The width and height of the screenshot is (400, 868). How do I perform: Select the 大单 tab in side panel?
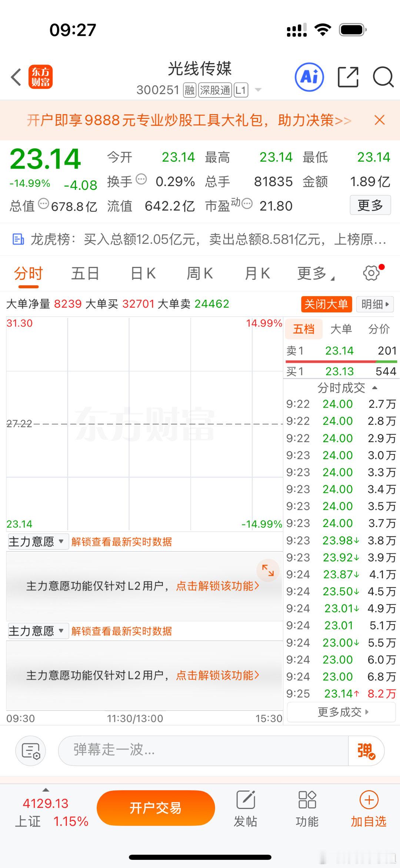(341, 329)
